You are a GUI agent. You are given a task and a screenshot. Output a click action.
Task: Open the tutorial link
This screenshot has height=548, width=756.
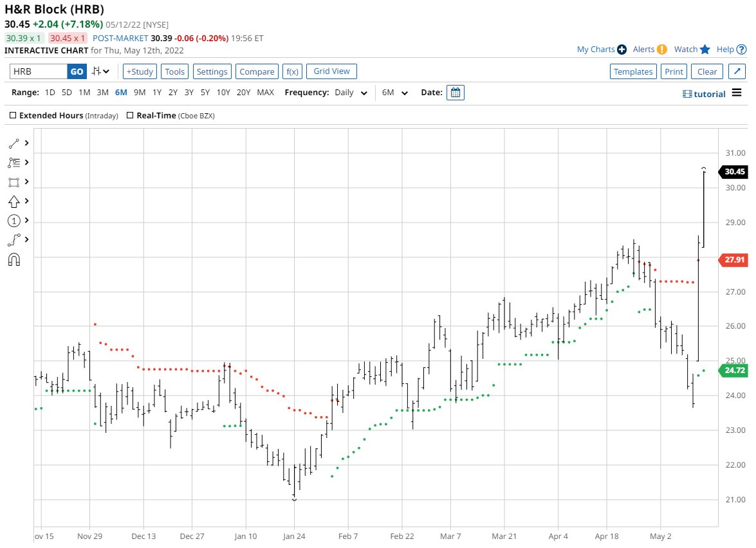(710, 94)
